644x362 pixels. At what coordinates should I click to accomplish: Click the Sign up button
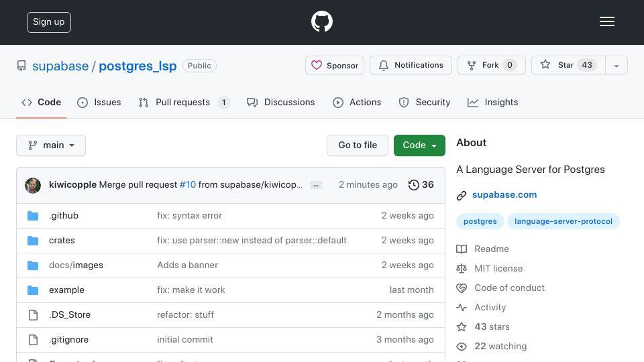point(49,22)
